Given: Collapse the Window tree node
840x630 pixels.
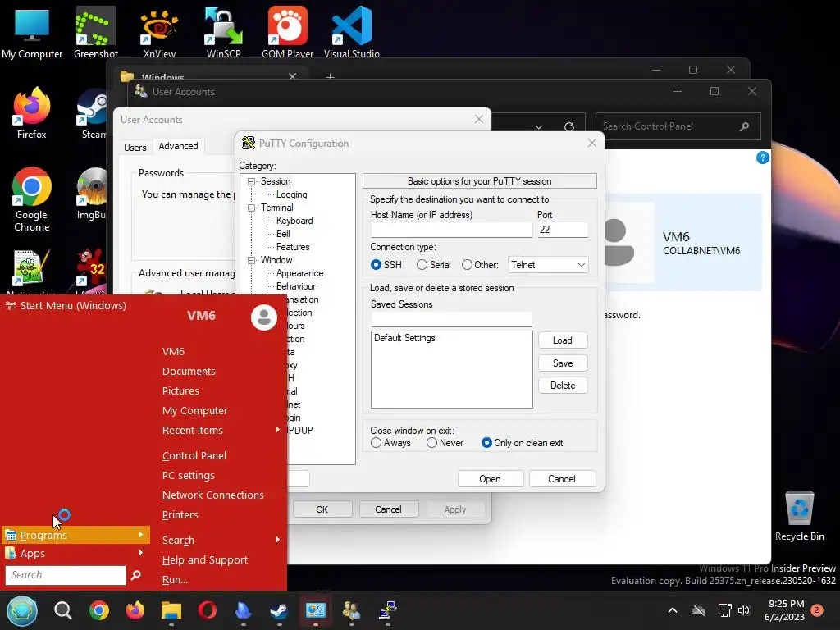Looking at the screenshot, I should coord(251,260).
